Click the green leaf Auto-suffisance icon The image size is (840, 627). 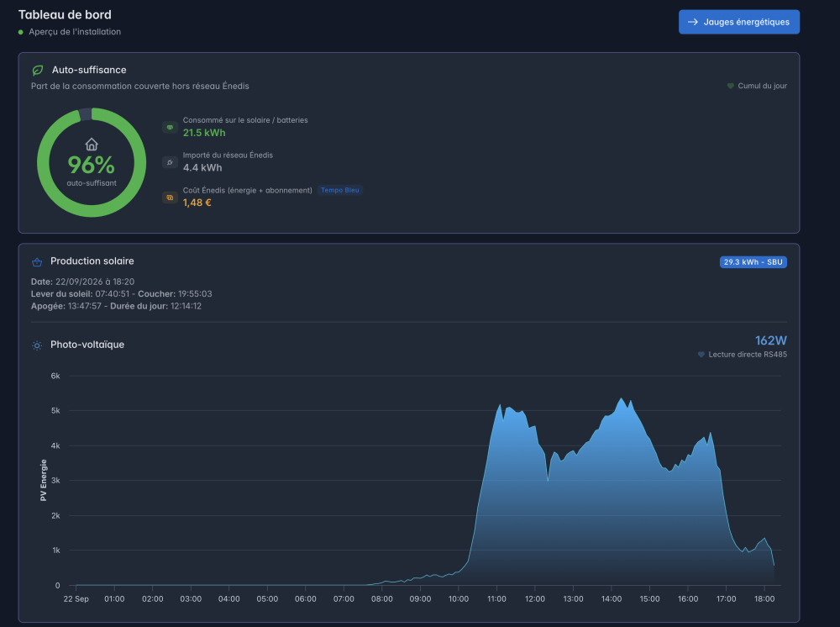[x=38, y=71]
